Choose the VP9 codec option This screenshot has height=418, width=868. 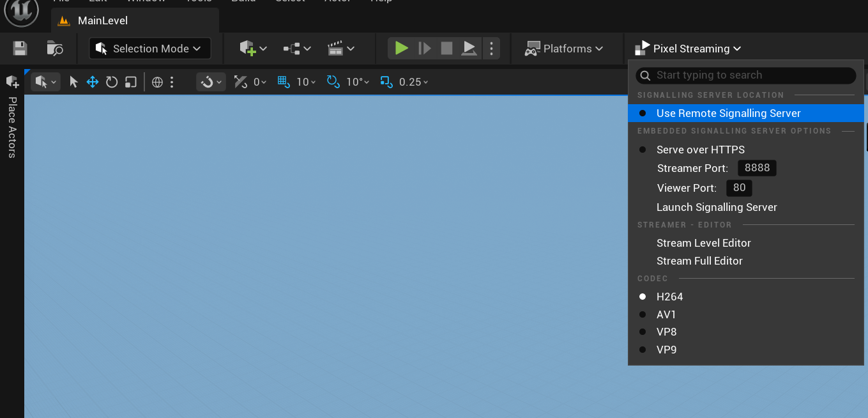click(x=666, y=350)
